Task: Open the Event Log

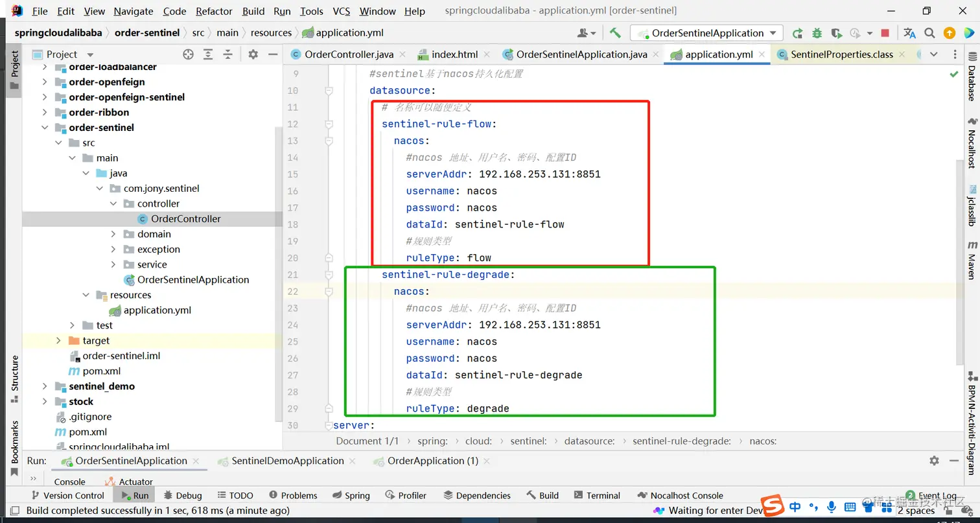Action: tap(931, 495)
